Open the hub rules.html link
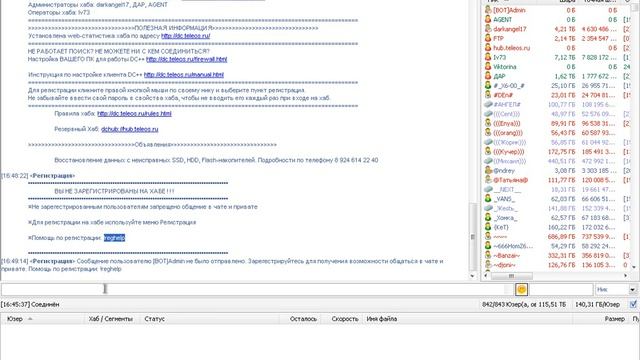Screen dimensions: 640x360 134,113
